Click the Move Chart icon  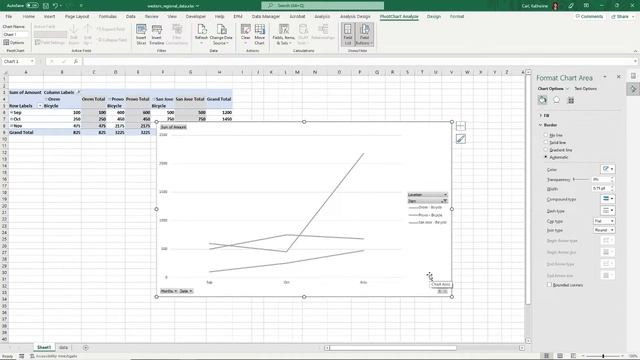(x=260, y=34)
